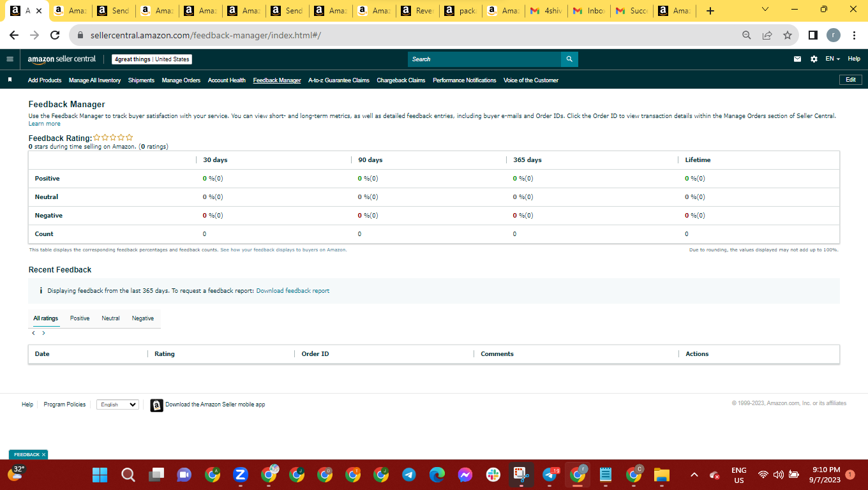This screenshot has height=490, width=868.
Task: Click the browser zoom magnifier icon
Action: (747, 35)
